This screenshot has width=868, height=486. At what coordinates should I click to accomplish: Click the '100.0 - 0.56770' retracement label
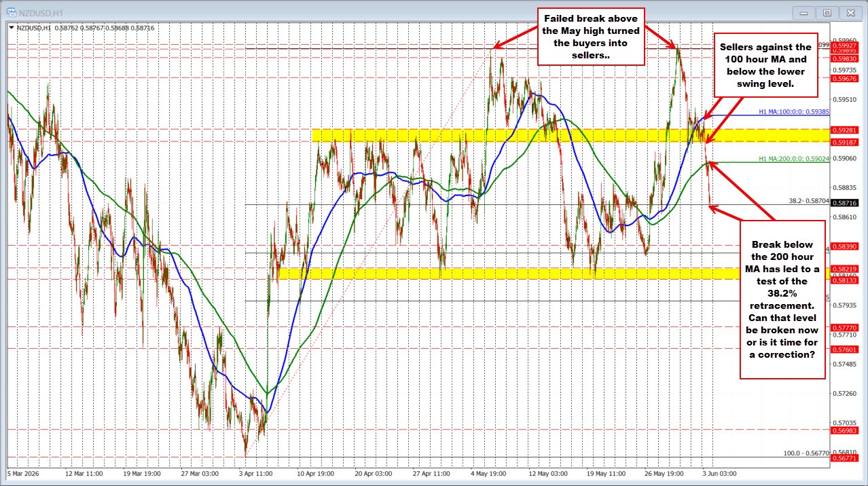[806, 453]
